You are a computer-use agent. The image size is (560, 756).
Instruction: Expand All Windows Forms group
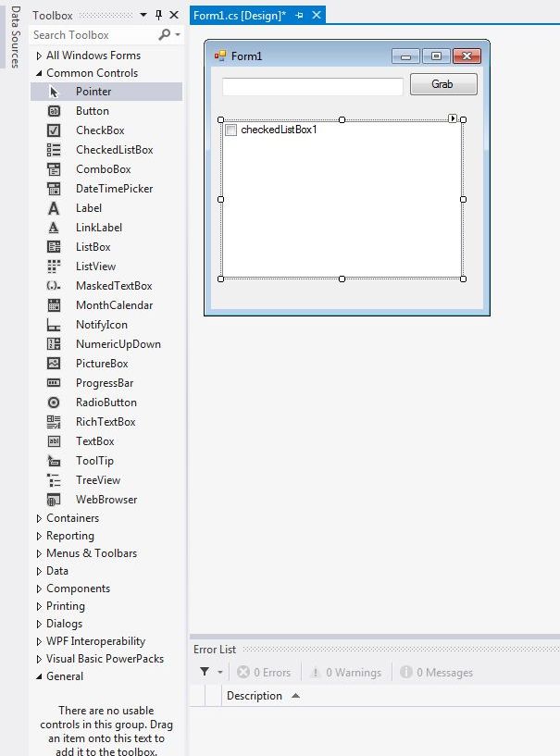(x=39, y=56)
